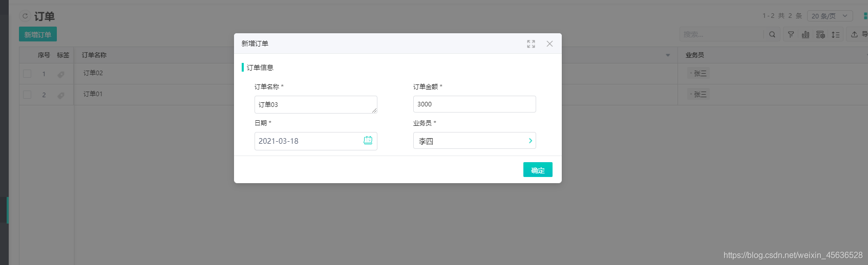Tick the checkbox for row 2
868x265 pixels.
click(x=27, y=95)
